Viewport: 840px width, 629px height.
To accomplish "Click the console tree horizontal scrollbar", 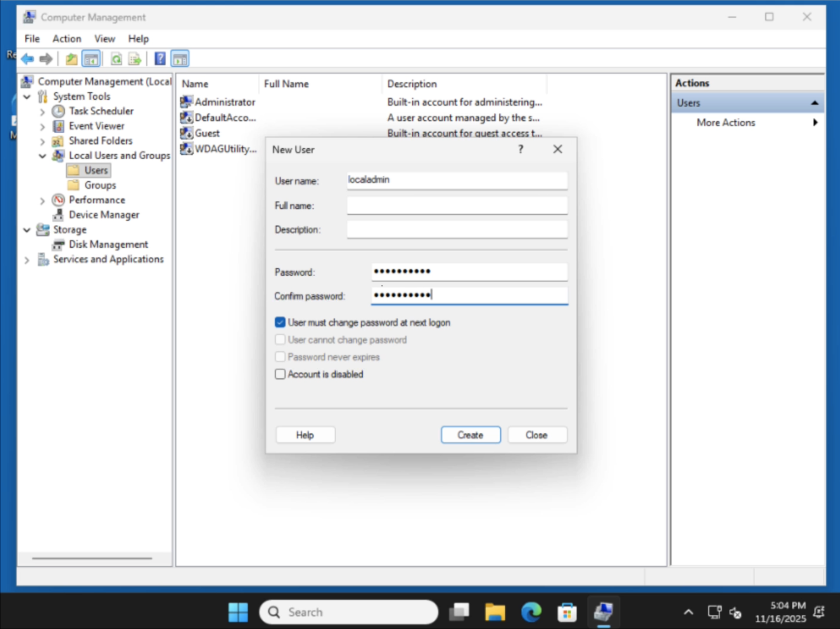I will coord(92,558).
